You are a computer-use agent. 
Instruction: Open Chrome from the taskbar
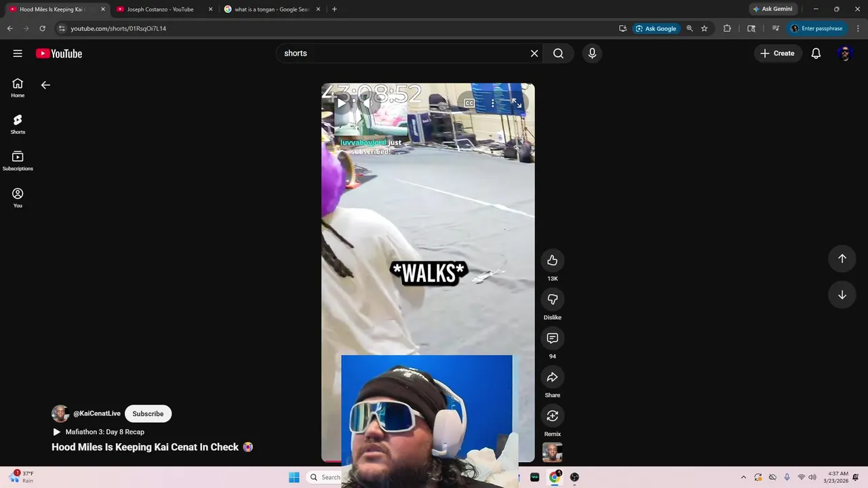[x=554, y=477]
